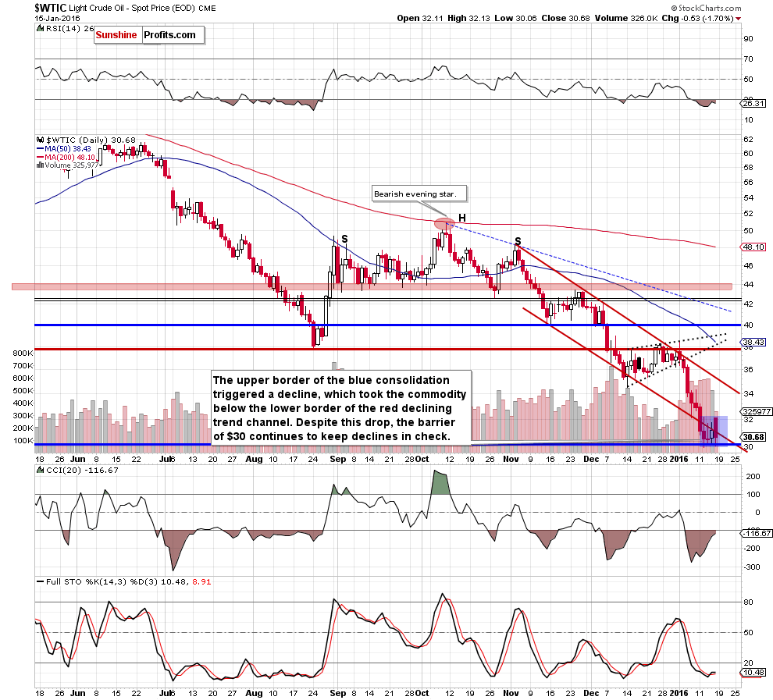
Task: Click the Bearish evening star callout
Action: pyautogui.click(x=419, y=194)
